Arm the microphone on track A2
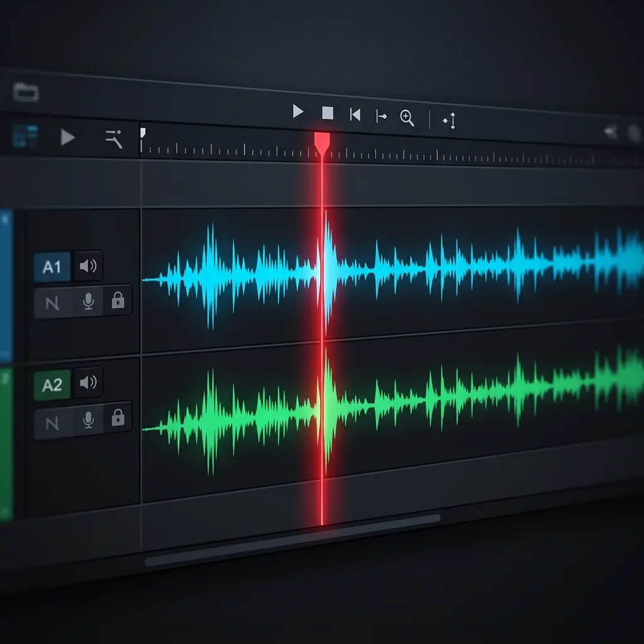 [x=88, y=420]
